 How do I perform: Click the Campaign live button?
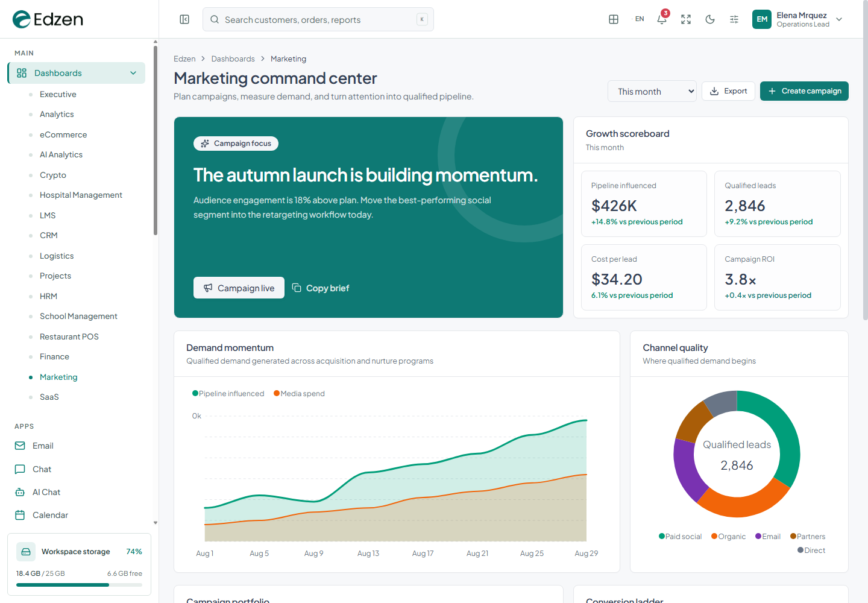(x=239, y=288)
